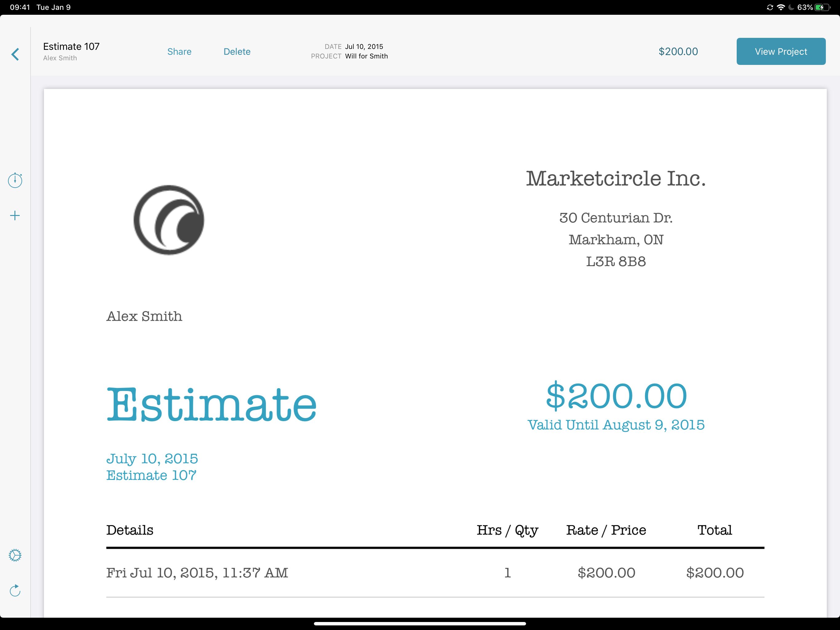Image resolution: width=840 pixels, height=630 pixels.
Task: Open settings gear icon in sidebar
Action: [15, 555]
